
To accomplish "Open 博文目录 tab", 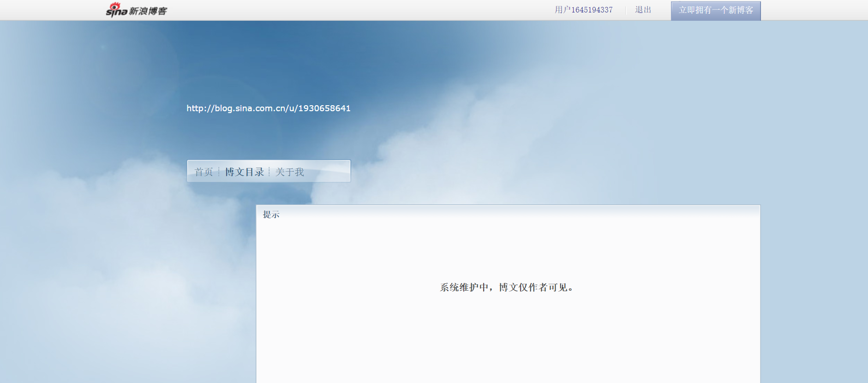I will (245, 172).
